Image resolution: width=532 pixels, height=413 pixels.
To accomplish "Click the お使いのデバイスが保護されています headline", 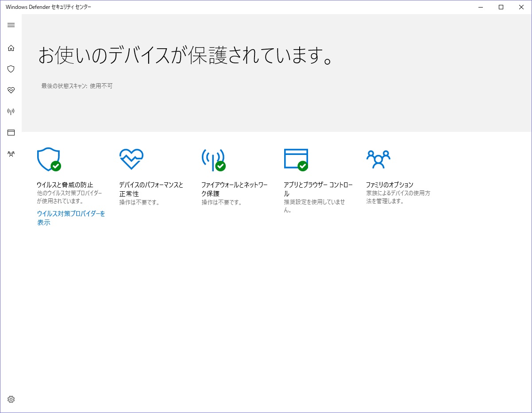I will (x=185, y=56).
